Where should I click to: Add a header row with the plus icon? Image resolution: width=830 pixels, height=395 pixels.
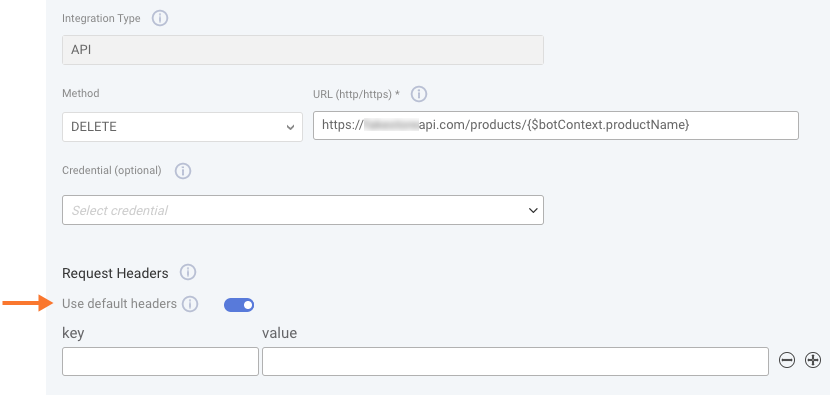(813, 361)
